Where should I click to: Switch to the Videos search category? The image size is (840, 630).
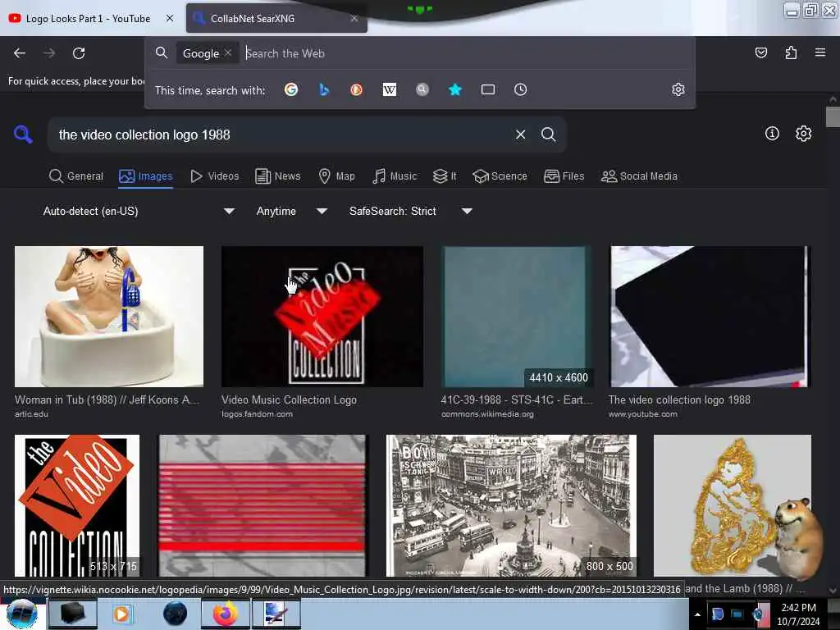click(214, 176)
